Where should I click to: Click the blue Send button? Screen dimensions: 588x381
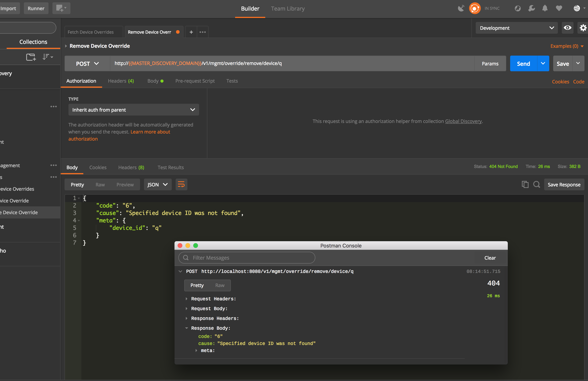coord(523,64)
